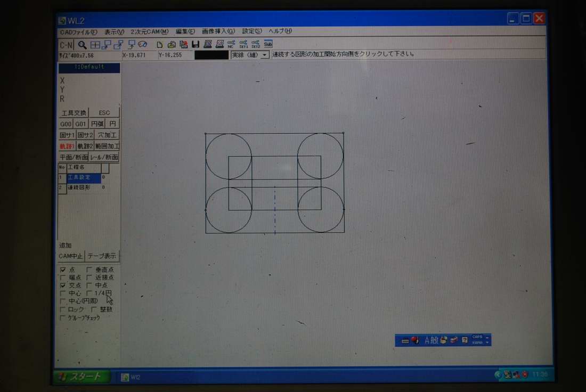586x392 pixels.
Task: Click the G01 button
Action: [x=81, y=124]
